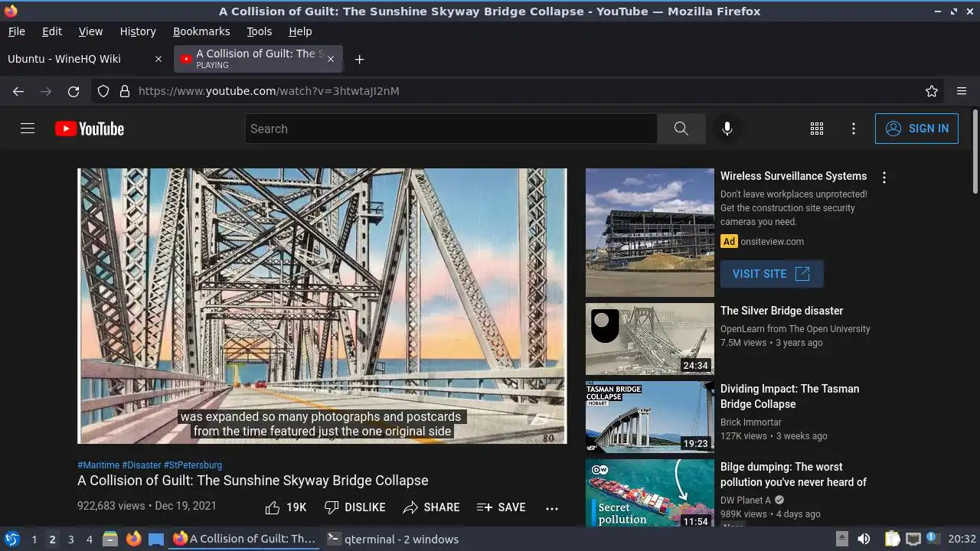
Task: Open the Bilge dumping video thumbnail
Action: click(649, 493)
